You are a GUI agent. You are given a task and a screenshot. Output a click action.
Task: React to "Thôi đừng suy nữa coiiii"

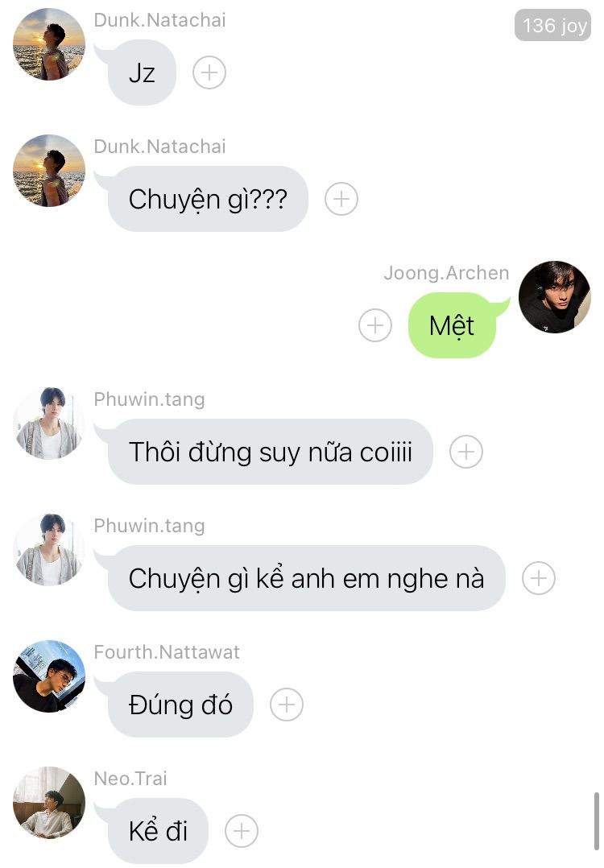tap(466, 452)
